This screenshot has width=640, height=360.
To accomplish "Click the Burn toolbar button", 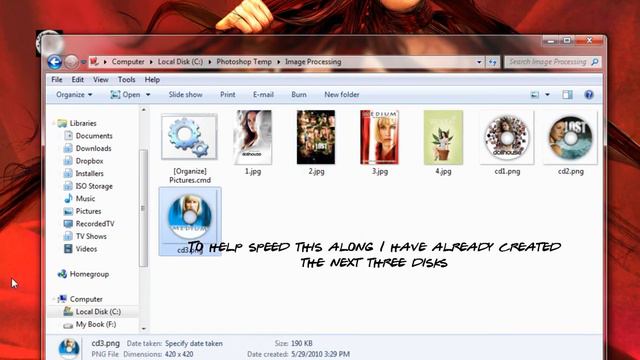I will click(x=299, y=95).
